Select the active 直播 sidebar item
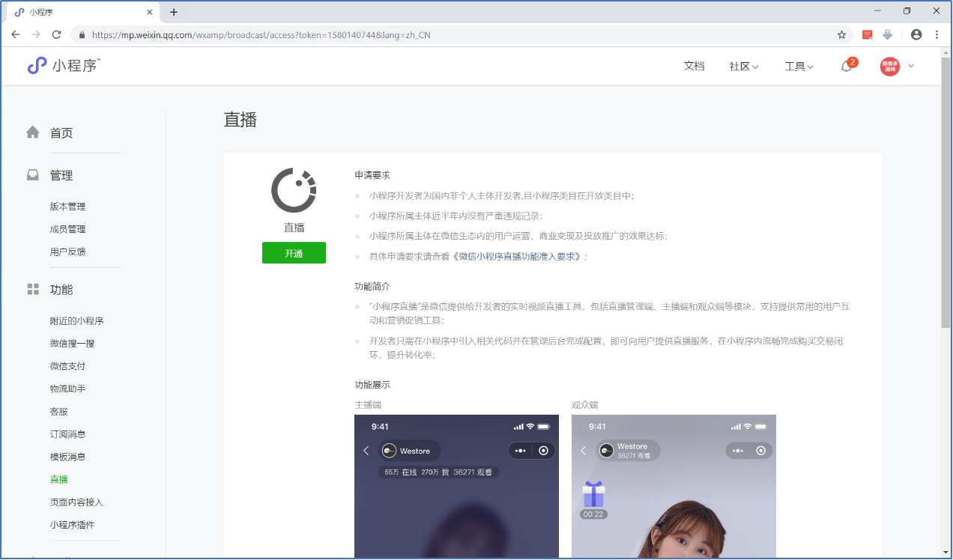The image size is (953, 560). tap(59, 479)
